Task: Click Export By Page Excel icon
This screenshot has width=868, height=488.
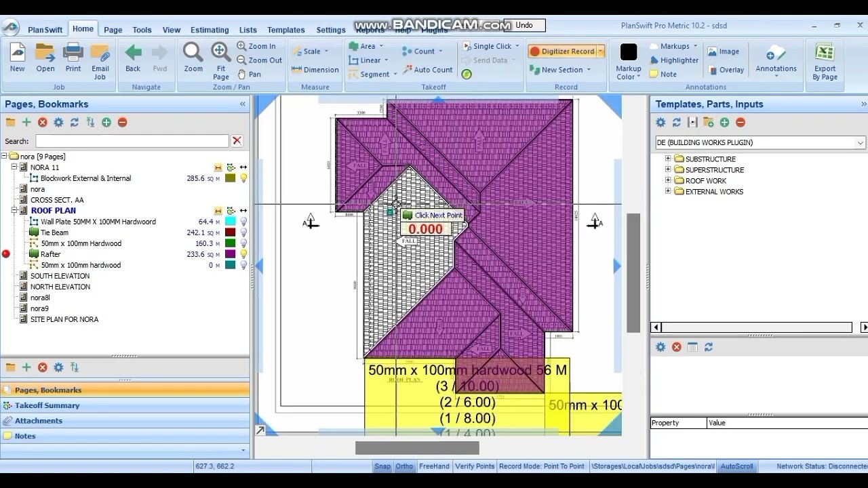Action: click(825, 62)
